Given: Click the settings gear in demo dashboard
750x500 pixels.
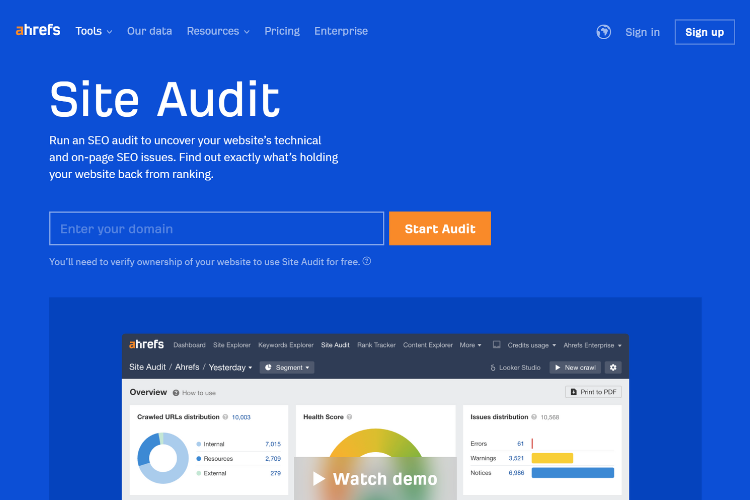Looking at the screenshot, I should pyautogui.click(x=613, y=367).
